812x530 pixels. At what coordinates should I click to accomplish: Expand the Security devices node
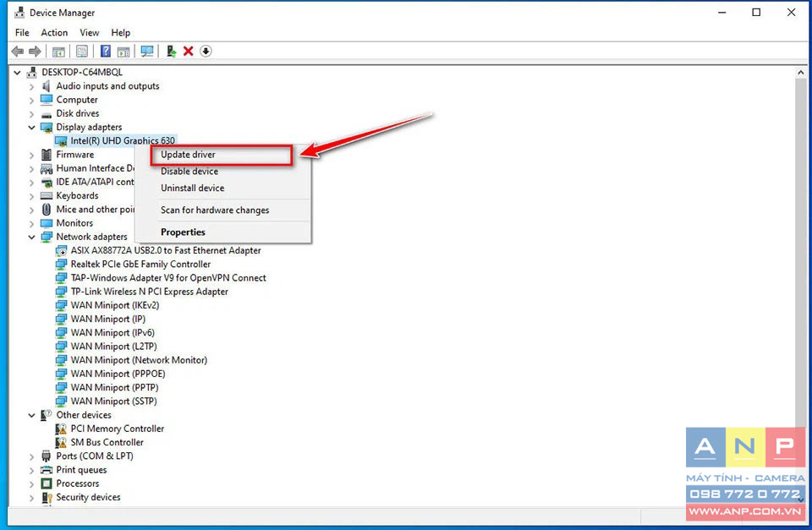click(31, 498)
